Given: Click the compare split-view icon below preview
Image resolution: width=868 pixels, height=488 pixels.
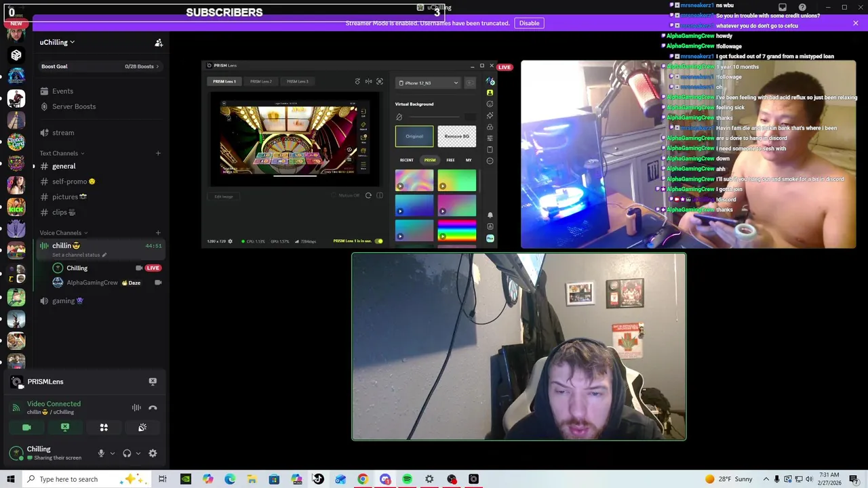Looking at the screenshot, I should (380, 196).
